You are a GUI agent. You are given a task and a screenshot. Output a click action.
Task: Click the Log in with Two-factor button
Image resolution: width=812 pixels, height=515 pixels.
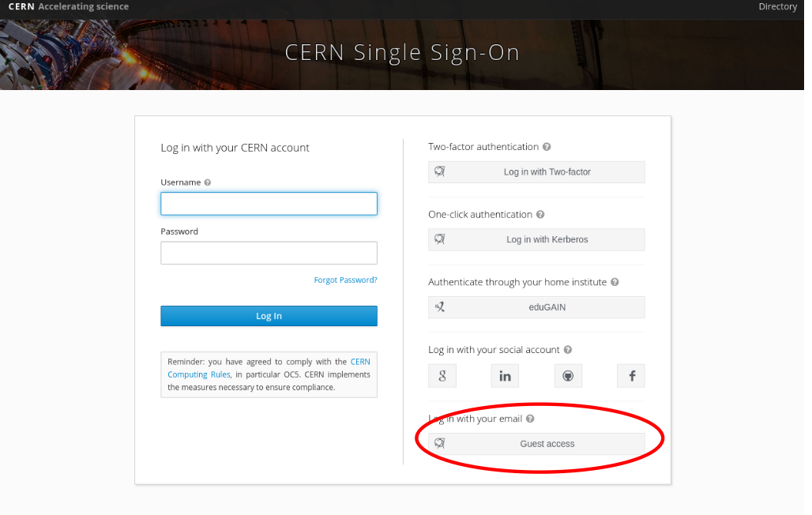[536, 172]
